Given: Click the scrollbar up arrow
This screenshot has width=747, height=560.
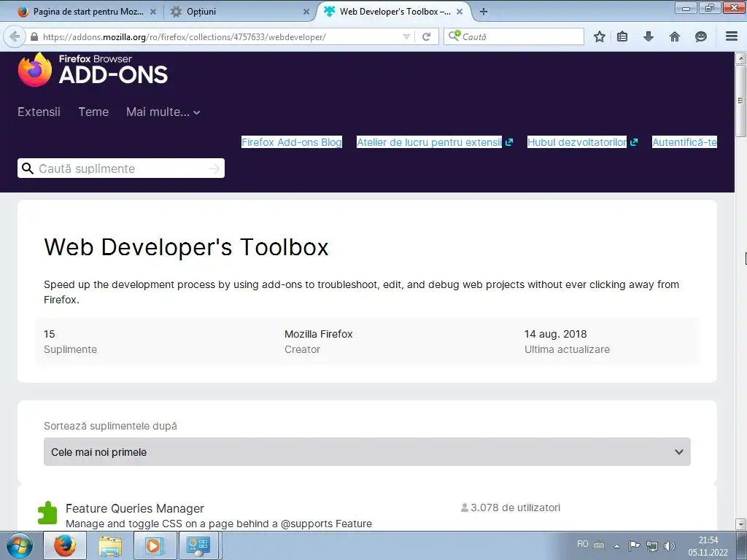Looking at the screenshot, I should pyautogui.click(x=741, y=58).
